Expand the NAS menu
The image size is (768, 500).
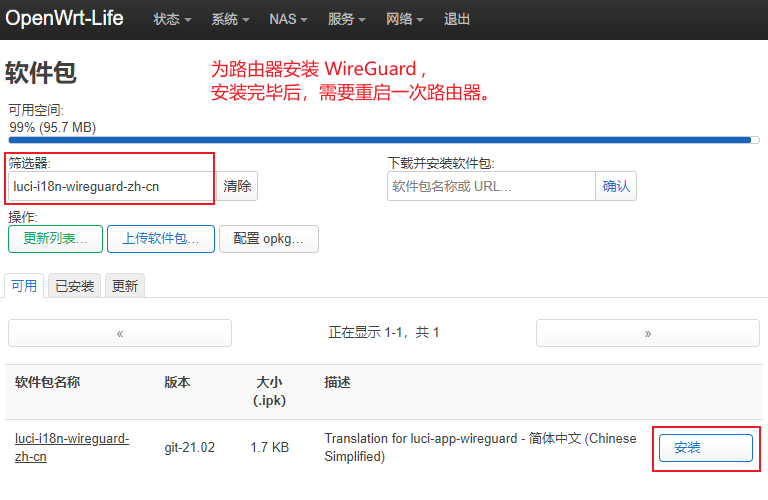288,19
